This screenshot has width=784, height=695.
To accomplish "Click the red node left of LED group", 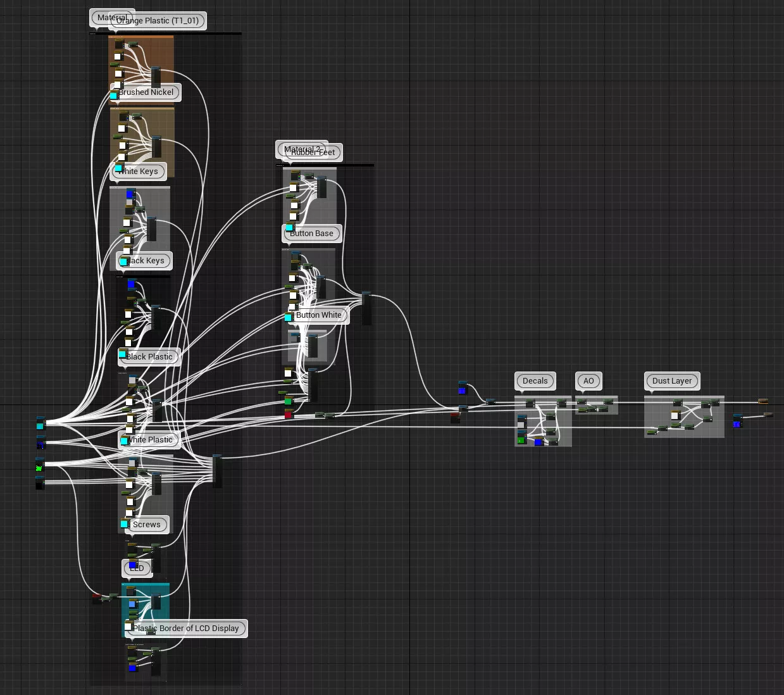I will point(96,598).
